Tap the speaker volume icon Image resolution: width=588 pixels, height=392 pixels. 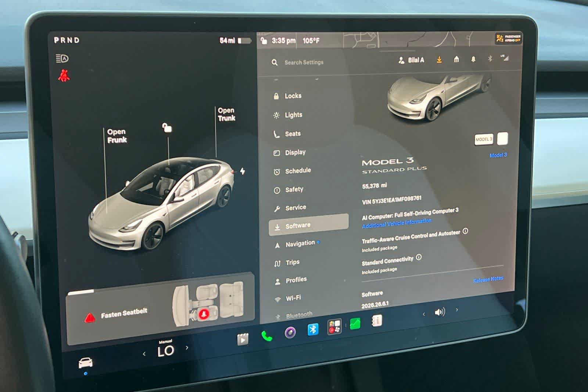440,312
